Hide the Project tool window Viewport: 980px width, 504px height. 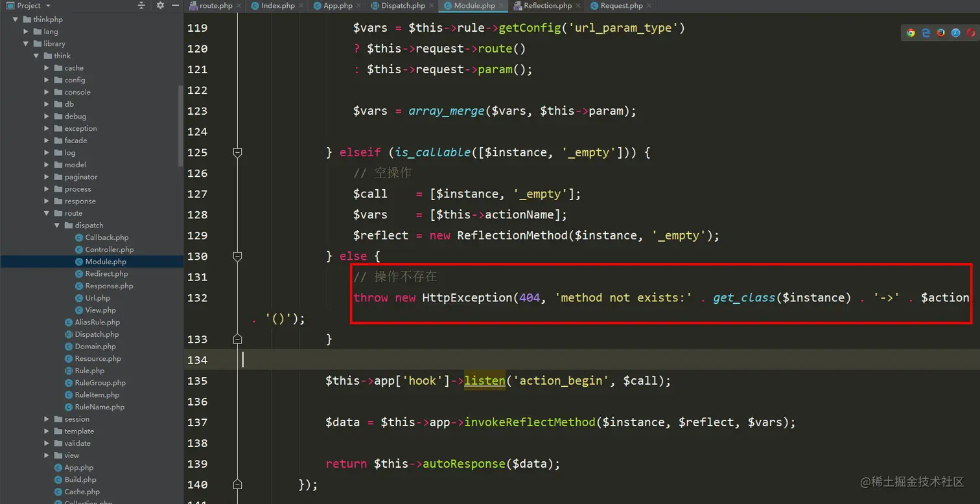point(176,5)
